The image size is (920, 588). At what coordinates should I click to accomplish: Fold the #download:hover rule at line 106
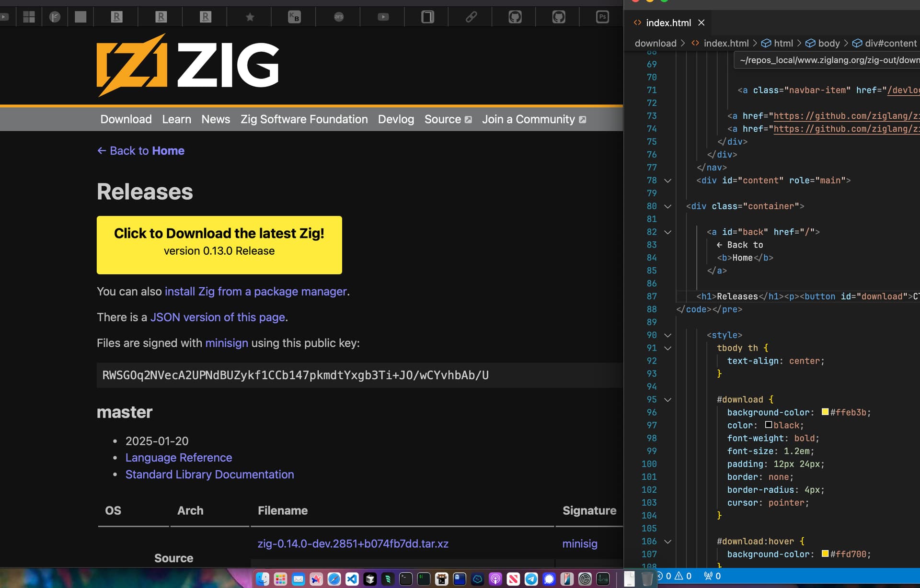(x=667, y=542)
